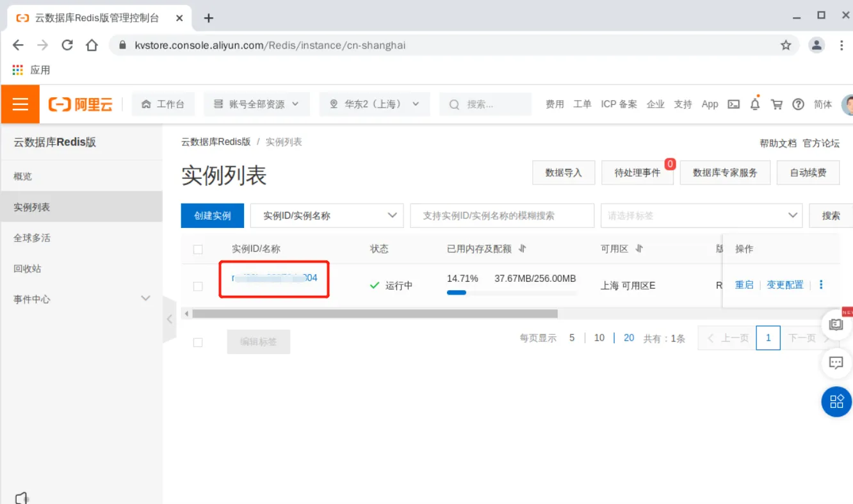Viewport: 853px width, 504px height.
Task: Restart the instance via 重启
Action: 744,285
